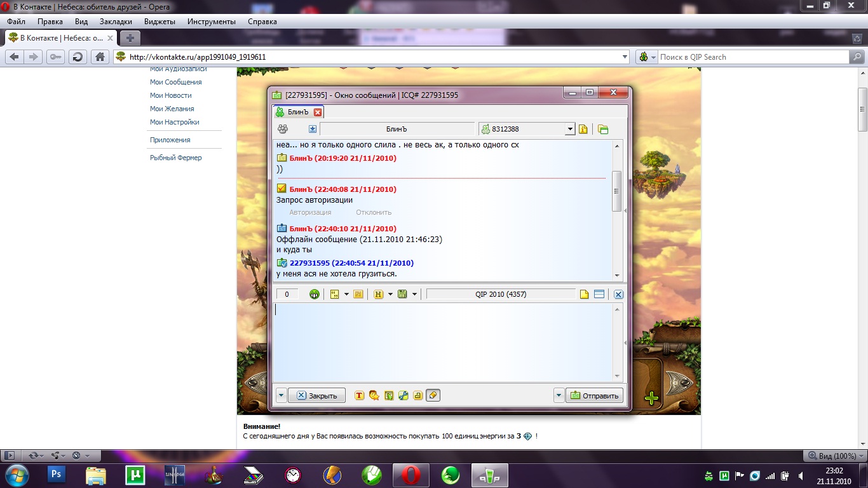Go forward with Opera's forward arrow
The height and width of the screenshot is (488, 868).
click(x=34, y=57)
